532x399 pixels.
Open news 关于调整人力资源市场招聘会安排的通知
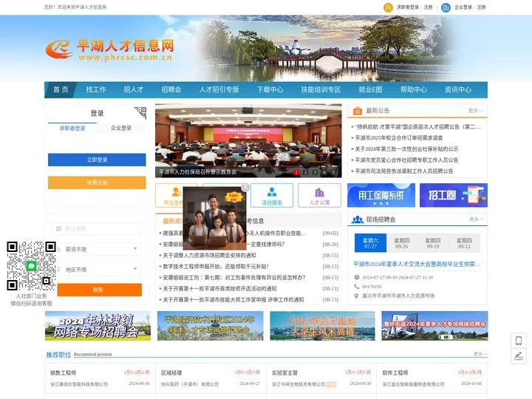tap(209, 256)
